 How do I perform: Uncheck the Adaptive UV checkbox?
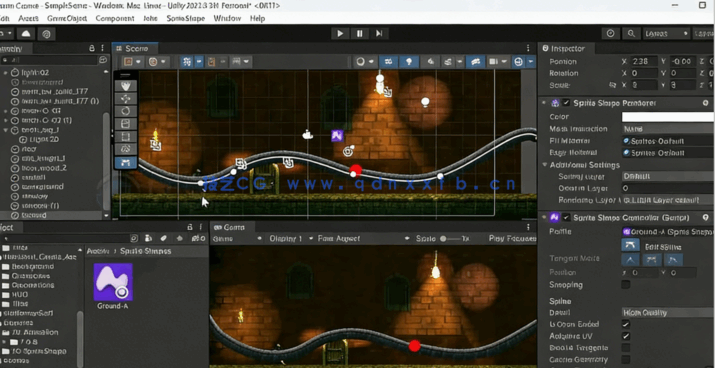(626, 336)
